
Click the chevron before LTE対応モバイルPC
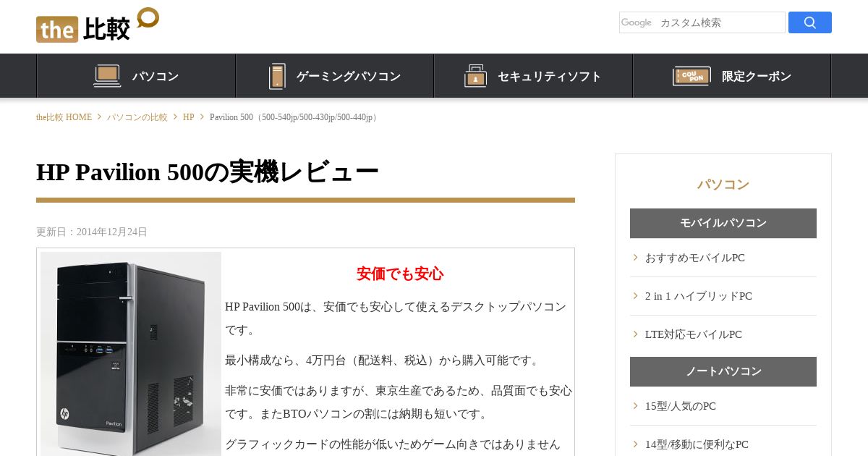(635, 334)
